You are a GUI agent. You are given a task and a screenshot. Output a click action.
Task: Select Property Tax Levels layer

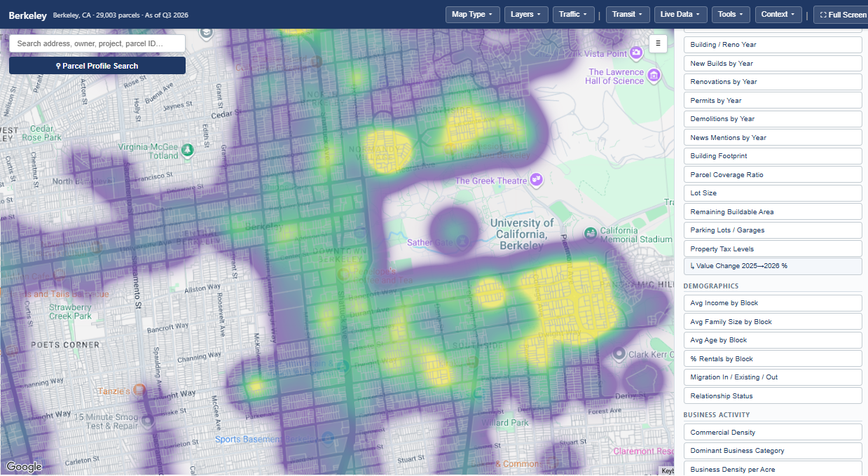(x=773, y=248)
